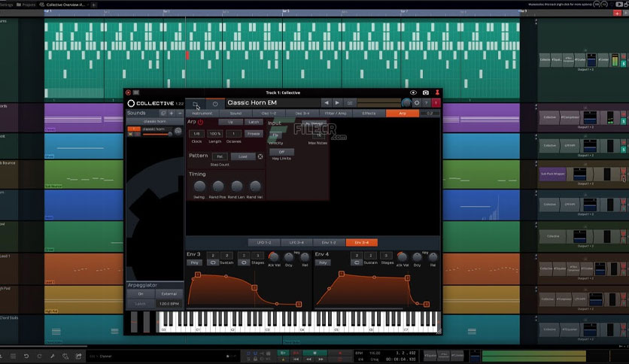
Task: Click the Pattern Load button
Action: pos(243,156)
